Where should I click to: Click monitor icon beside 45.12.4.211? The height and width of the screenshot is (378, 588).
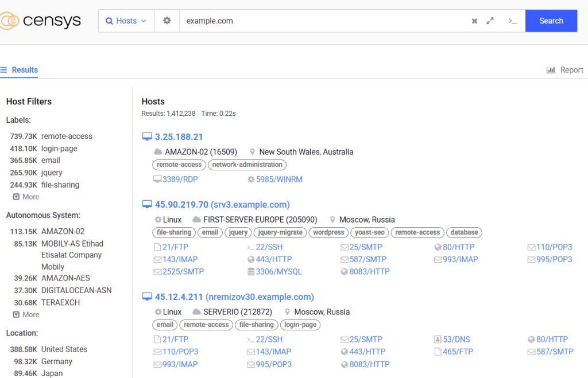(x=147, y=297)
